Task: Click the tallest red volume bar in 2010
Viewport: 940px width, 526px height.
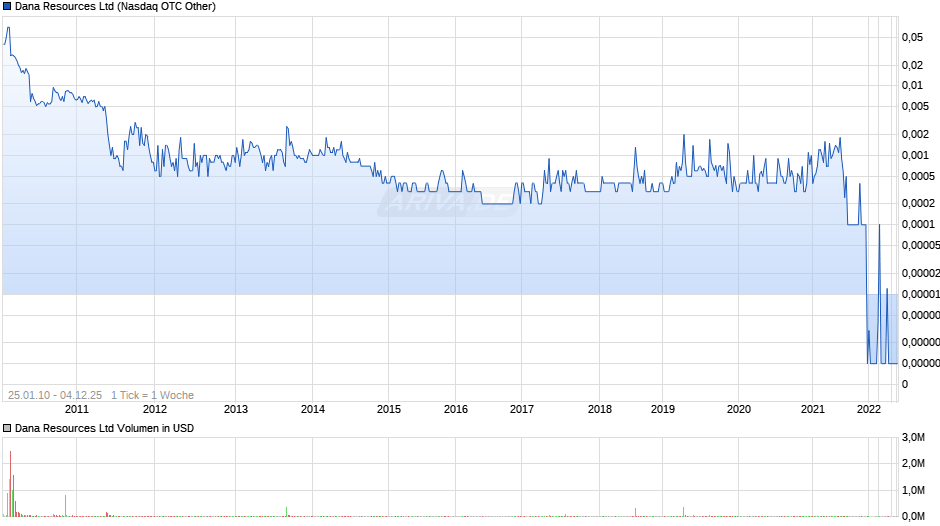Action: 10,483
